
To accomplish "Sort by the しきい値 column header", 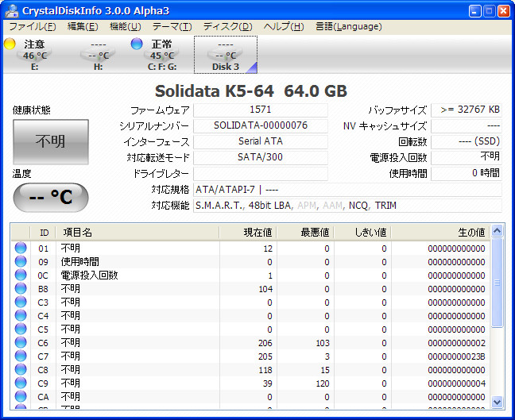I will coord(362,233).
